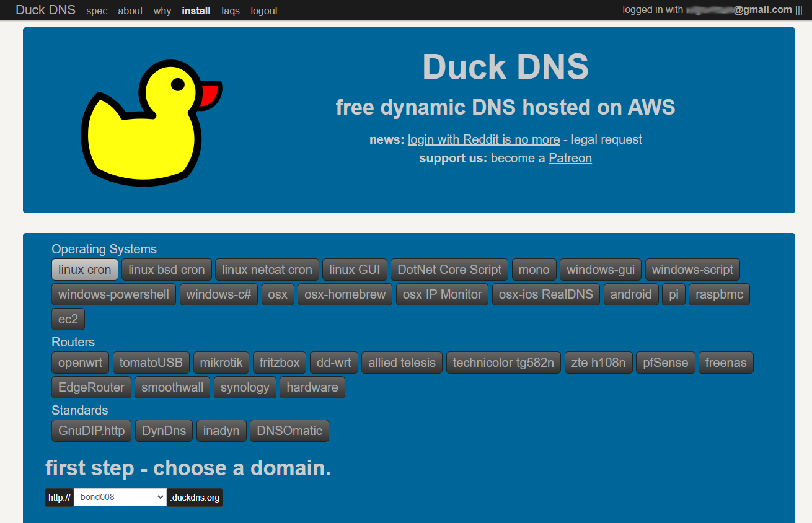Choose the freenas button
The height and width of the screenshot is (523, 812).
[726, 363]
